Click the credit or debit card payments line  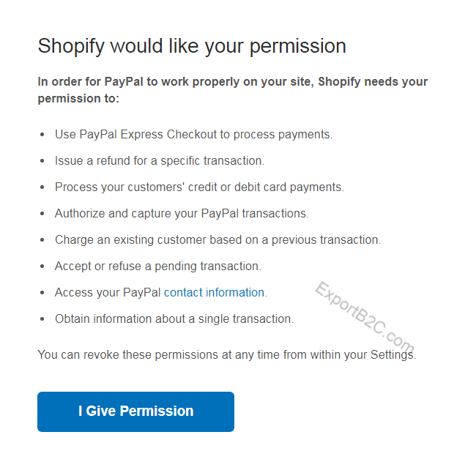coord(199,187)
